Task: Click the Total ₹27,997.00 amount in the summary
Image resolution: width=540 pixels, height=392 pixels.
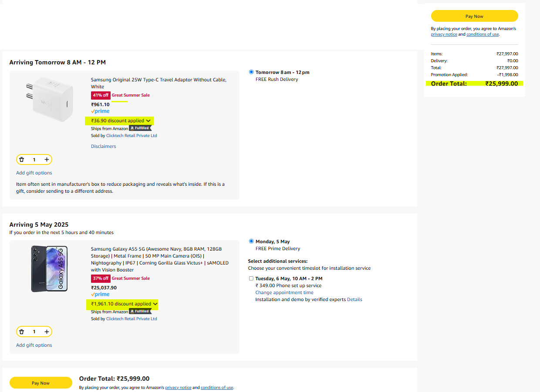Action: coord(507,68)
